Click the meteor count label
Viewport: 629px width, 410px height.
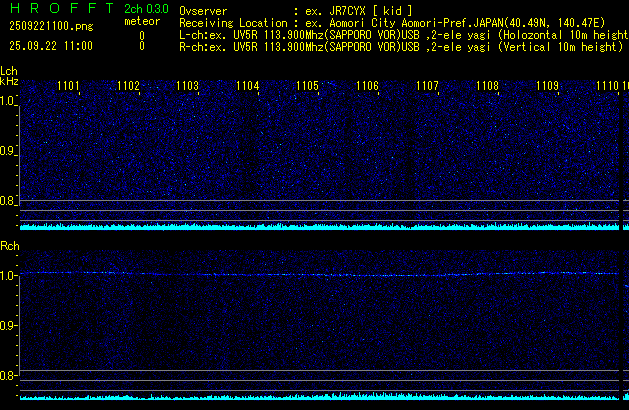pos(141,21)
